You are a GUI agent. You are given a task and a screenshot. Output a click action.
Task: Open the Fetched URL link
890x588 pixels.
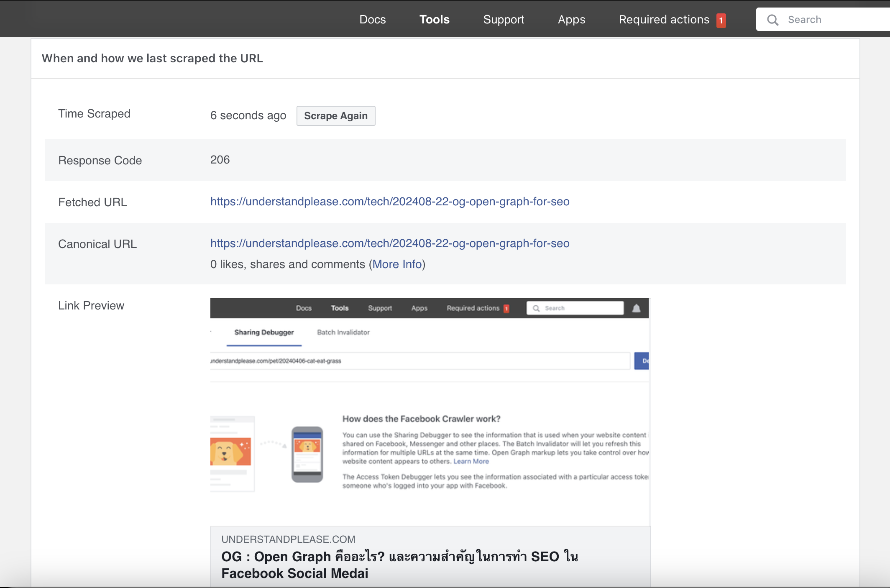point(390,202)
